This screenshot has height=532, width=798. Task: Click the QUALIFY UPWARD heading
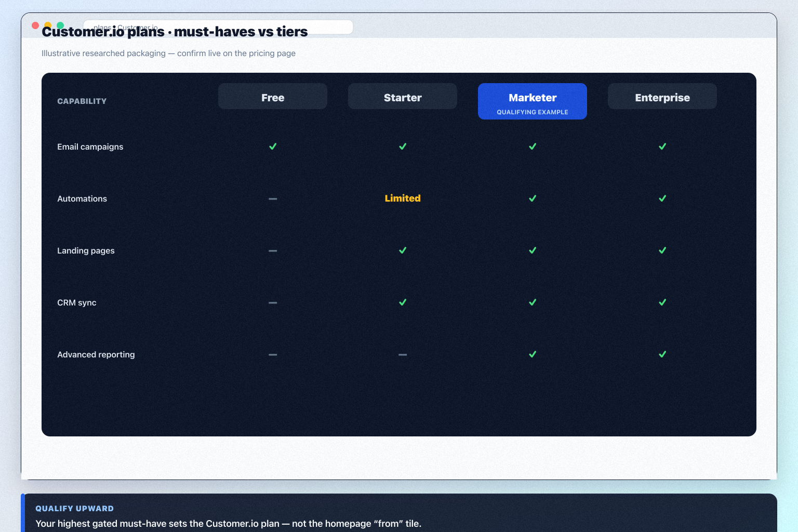pos(74,509)
